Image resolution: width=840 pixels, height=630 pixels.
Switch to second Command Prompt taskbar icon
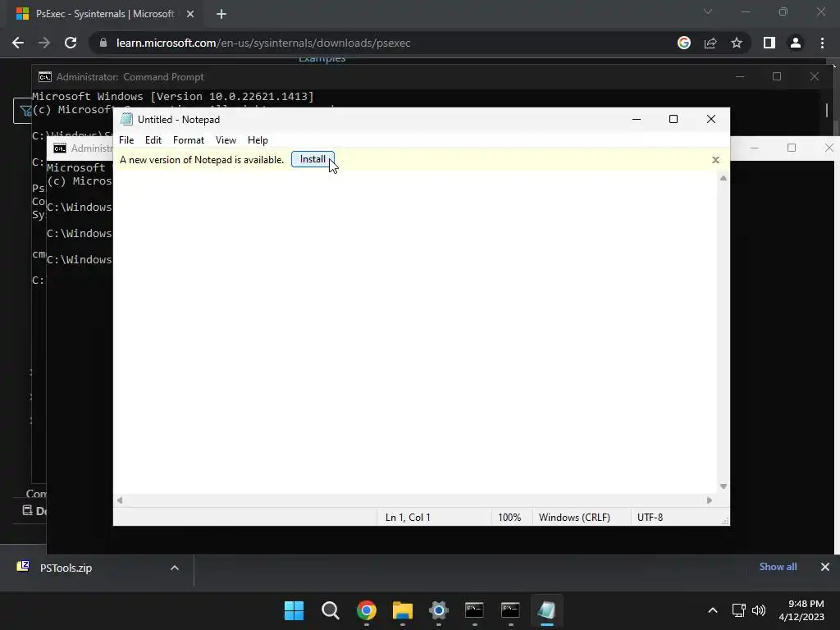(510, 610)
